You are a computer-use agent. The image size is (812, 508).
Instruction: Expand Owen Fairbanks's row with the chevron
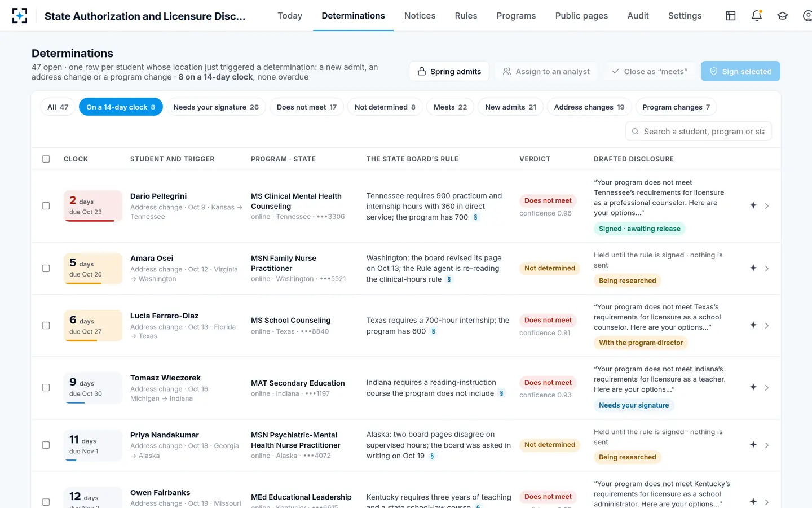pyautogui.click(x=767, y=502)
